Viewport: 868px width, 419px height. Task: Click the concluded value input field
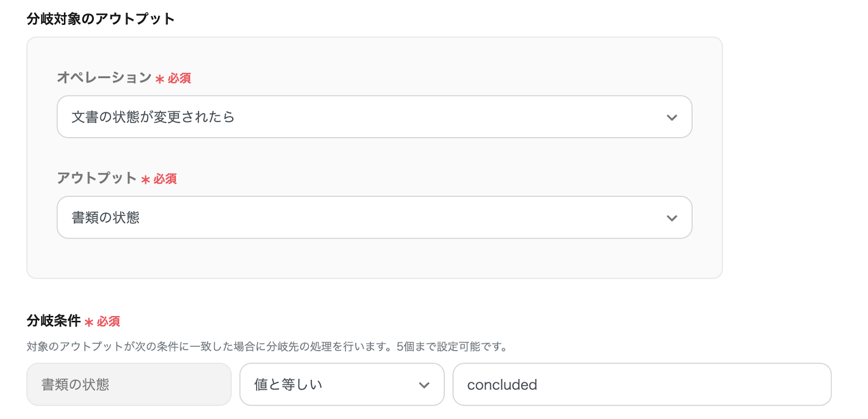click(641, 385)
